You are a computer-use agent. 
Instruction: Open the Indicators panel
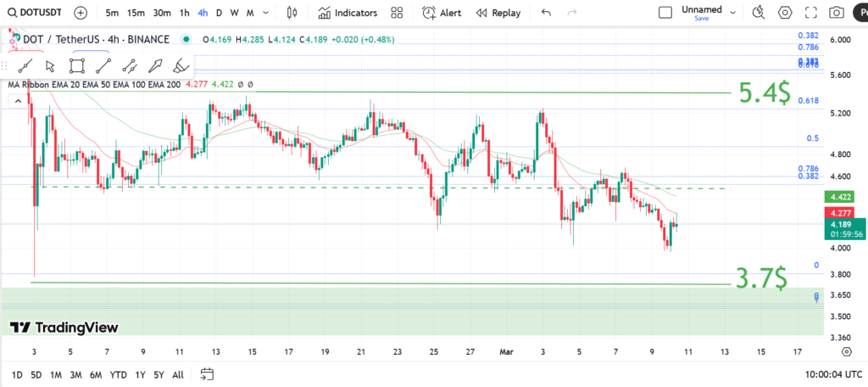tap(348, 13)
